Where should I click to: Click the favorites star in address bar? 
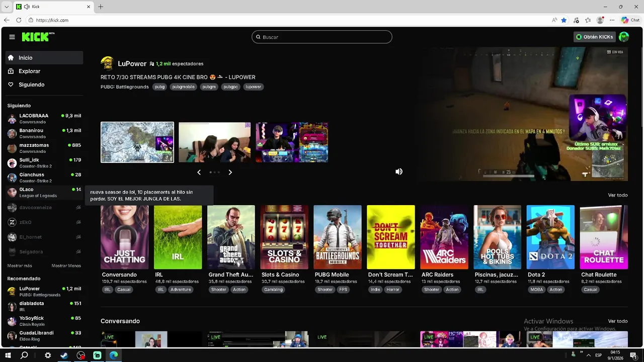pyautogui.click(x=564, y=20)
